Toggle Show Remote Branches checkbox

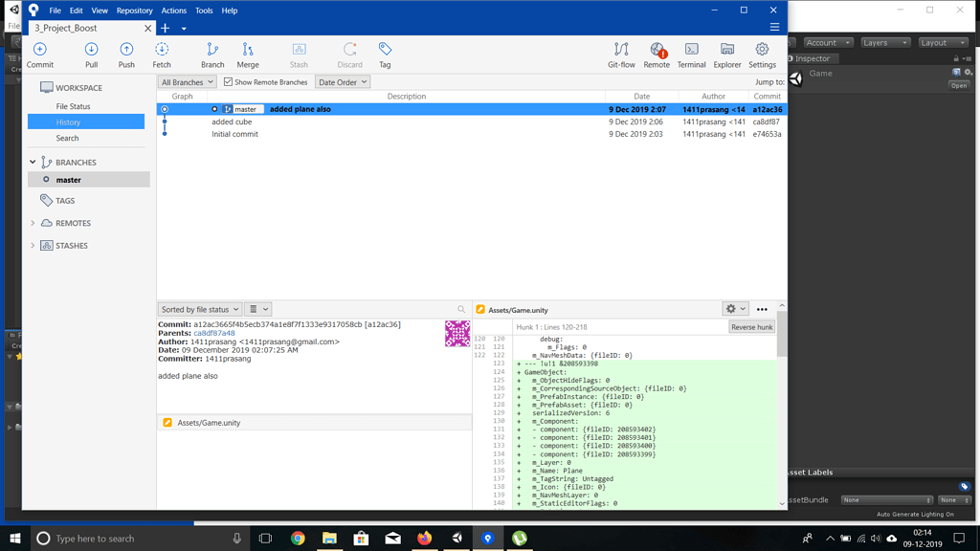(229, 82)
